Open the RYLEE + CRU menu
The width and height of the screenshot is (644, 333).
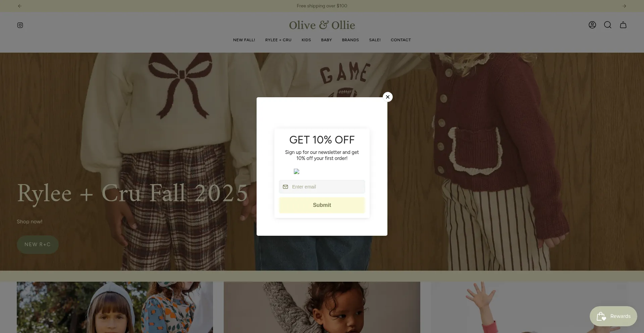click(x=278, y=40)
